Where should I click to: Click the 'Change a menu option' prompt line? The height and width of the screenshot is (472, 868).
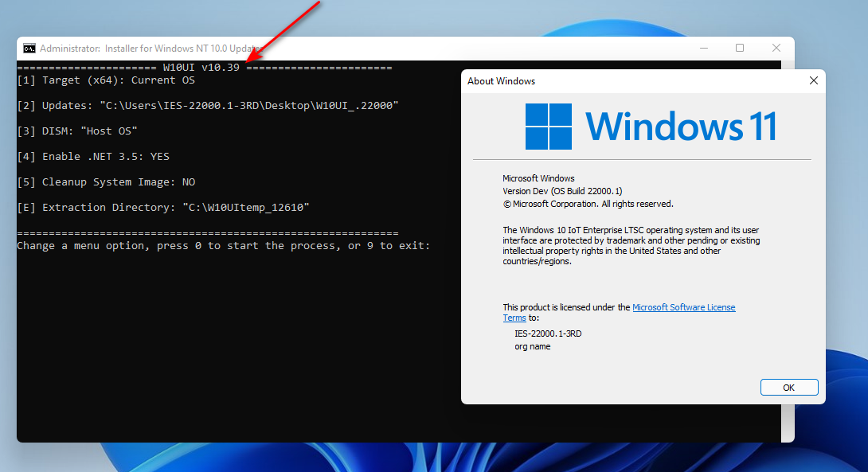(223, 246)
